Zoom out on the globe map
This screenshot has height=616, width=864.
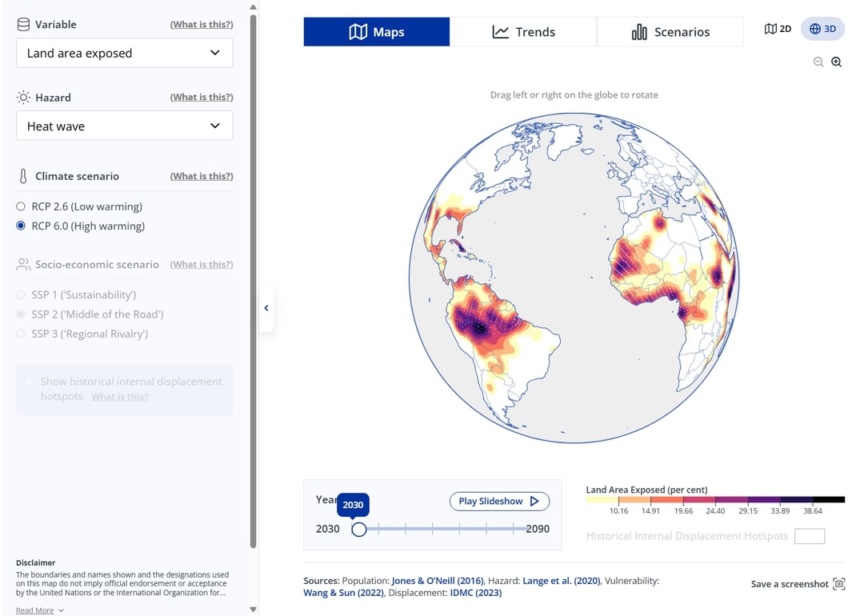pos(818,62)
